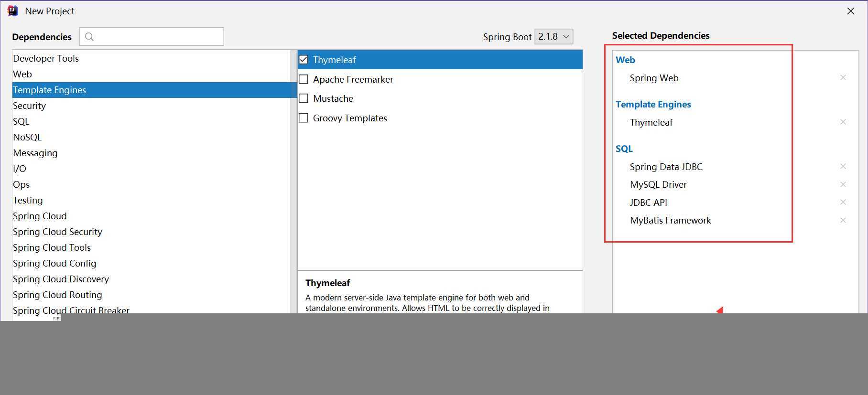Screen dimensions: 868x395
Task: Select Spring Cloud Circuit Breaker category
Action: coord(151,309)
